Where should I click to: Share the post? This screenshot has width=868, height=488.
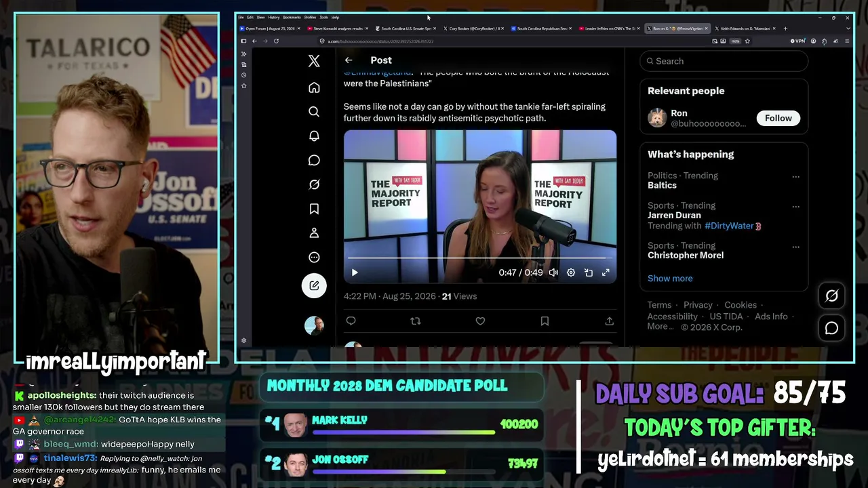[x=609, y=321]
